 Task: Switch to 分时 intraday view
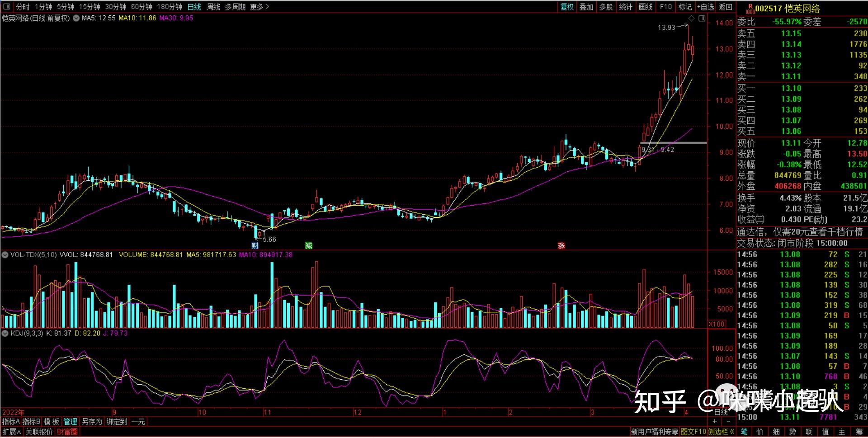[23, 7]
